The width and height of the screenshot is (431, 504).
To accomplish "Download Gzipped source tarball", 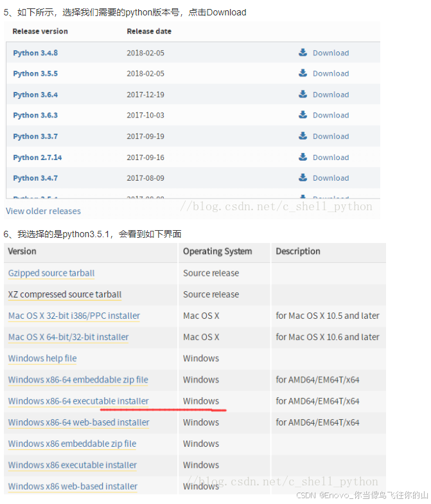I will pos(51,273).
